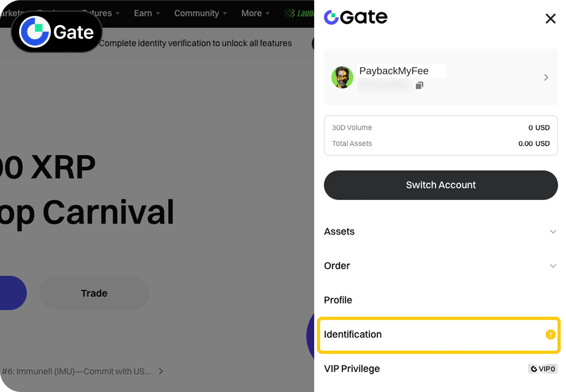Copy the user ID with copy icon
Viewport: 566px width, 392px height.
419,85
